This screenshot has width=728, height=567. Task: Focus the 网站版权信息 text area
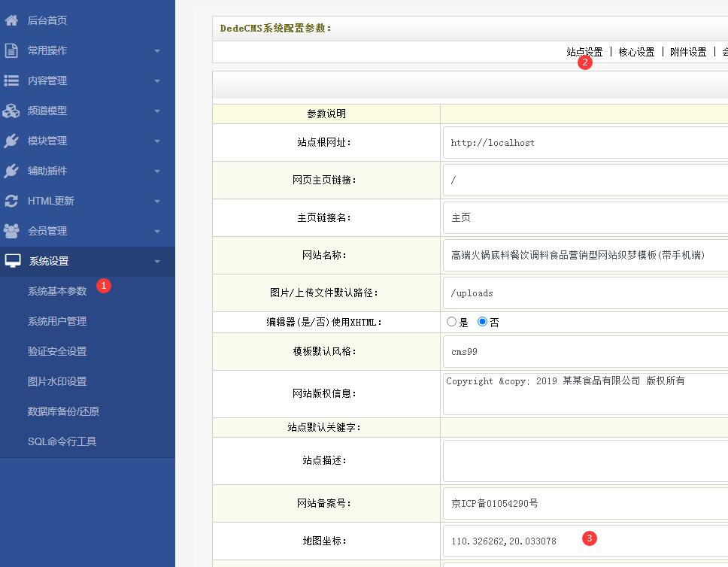pos(587,393)
